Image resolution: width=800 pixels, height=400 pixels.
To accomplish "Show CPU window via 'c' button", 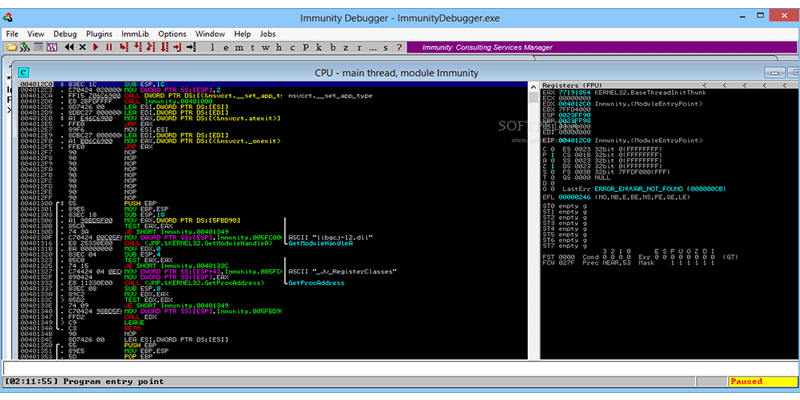I will point(292,48).
